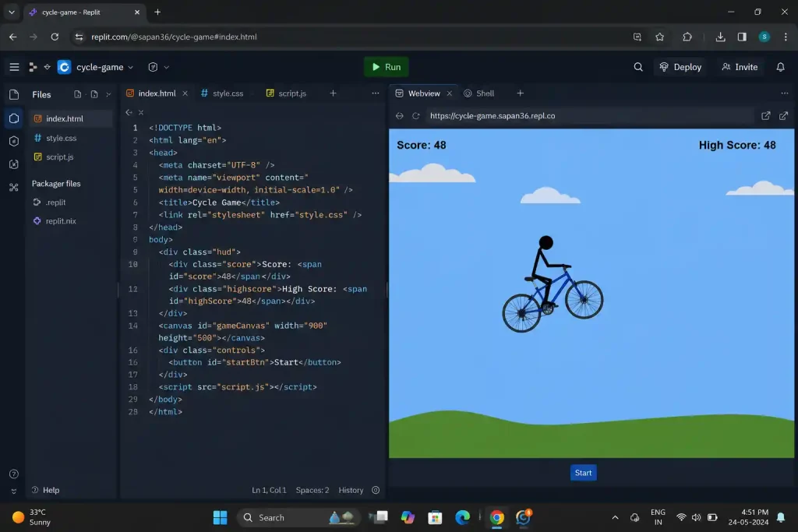Open the editor settings icon beside History
Screen dimensions: 798x532
pos(376,490)
